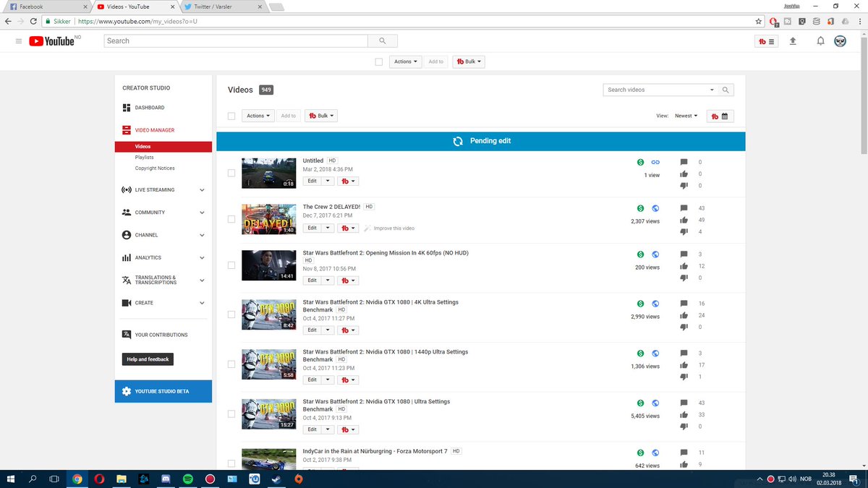This screenshot has height=488, width=868.
Task: Open the YouTube guide hamburger menu
Action: [19, 41]
